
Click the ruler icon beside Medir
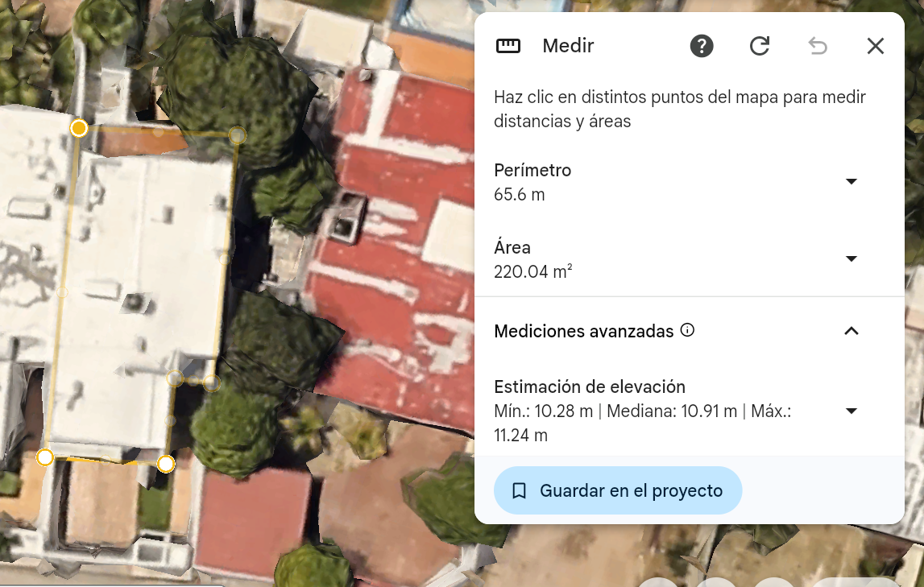point(508,46)
